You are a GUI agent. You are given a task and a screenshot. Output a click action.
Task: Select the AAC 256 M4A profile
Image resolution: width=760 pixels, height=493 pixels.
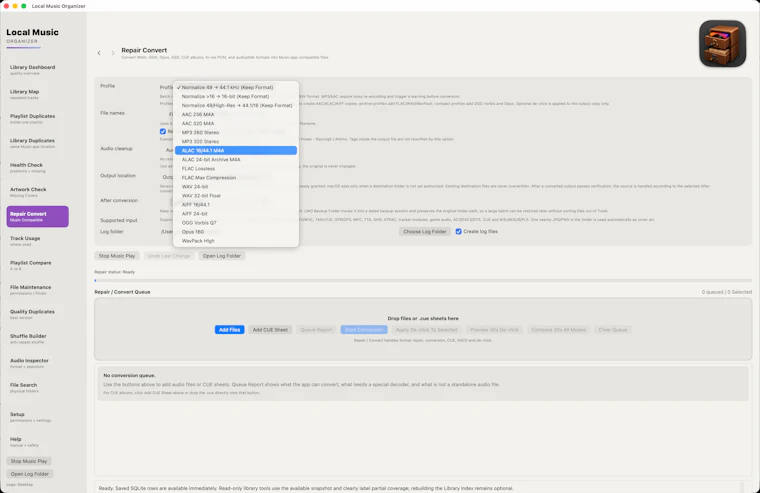point(236,114)
